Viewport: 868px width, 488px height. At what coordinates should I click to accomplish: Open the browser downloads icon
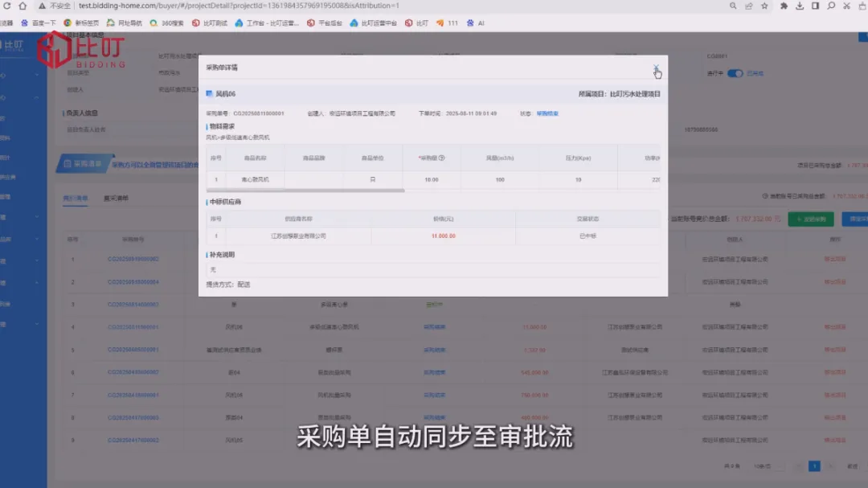pos(800,6)
